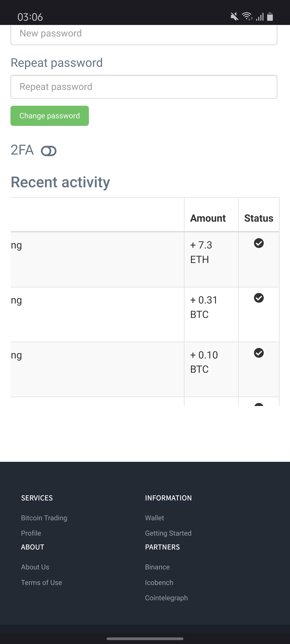The width and height of the screenshot is (290, 644).
Task: Toggle the 2FA switch
Action: pyautogui.click(x=49, y=151)
